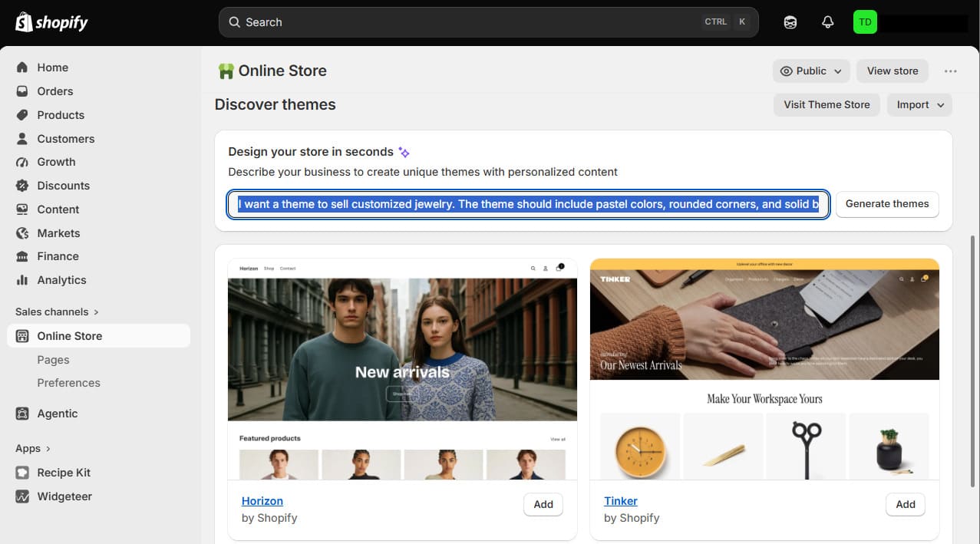Click the top Search bar
The image size is (980, 544).
tap(489, 22)
